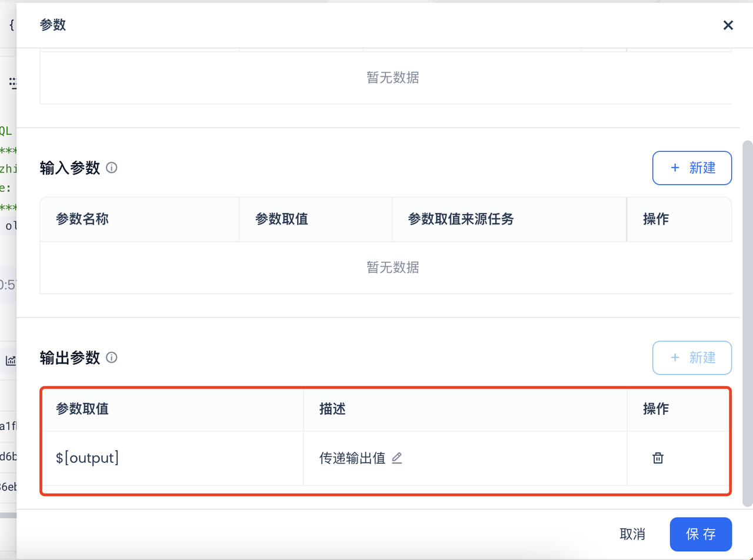Click the 暂无数据 area in 输入参数 table

(393, 268)
